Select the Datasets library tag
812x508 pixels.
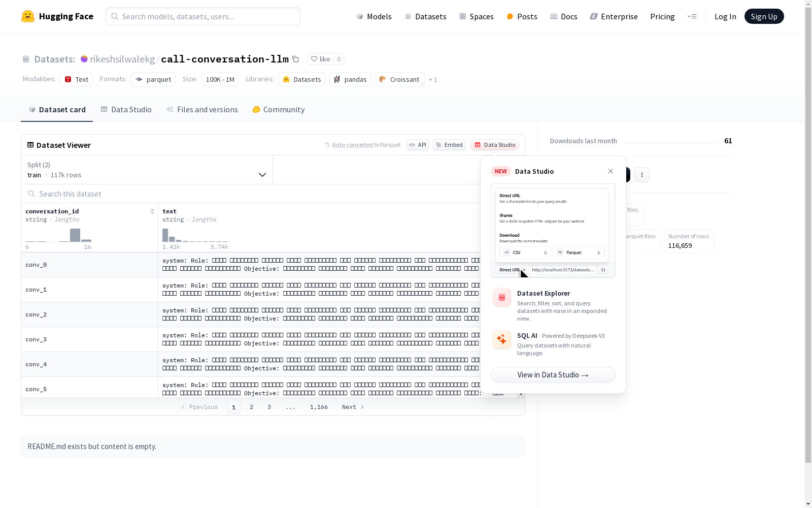click(302, 79)
